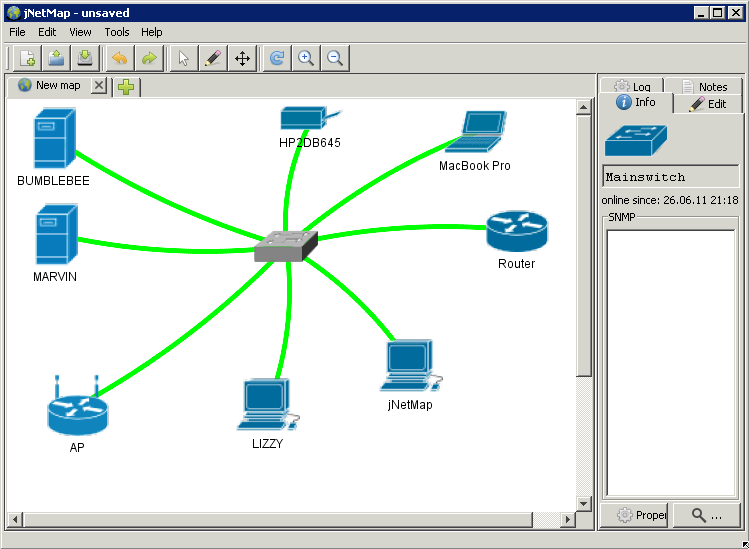749x549 pixels.
Task: Select the move/pan tool
Action: (x=242, y=59)
